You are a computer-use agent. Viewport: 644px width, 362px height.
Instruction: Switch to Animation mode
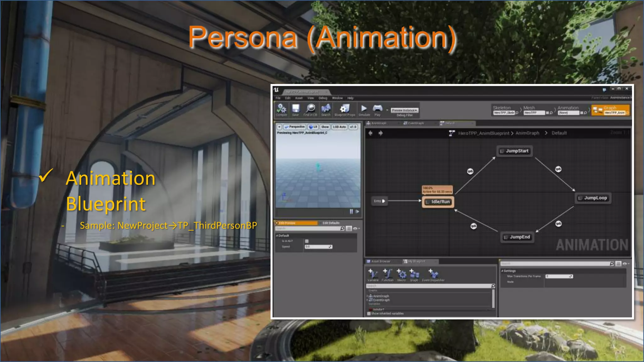(572, 110)
